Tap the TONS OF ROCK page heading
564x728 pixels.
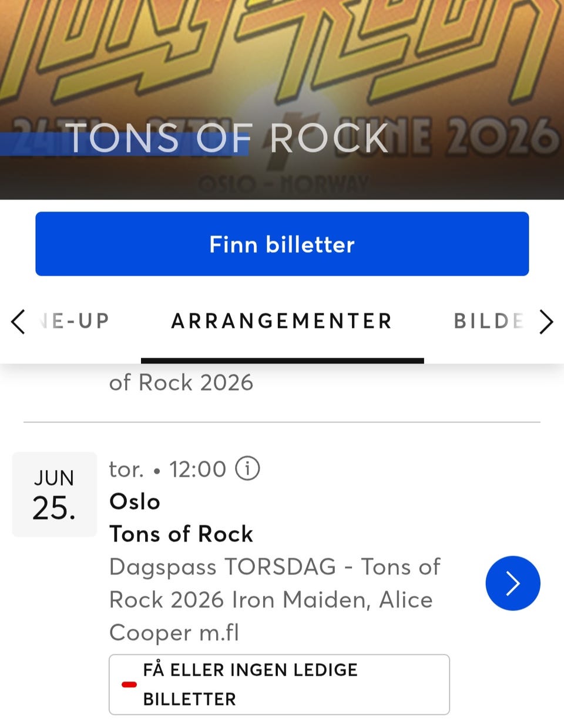(226, 139)
